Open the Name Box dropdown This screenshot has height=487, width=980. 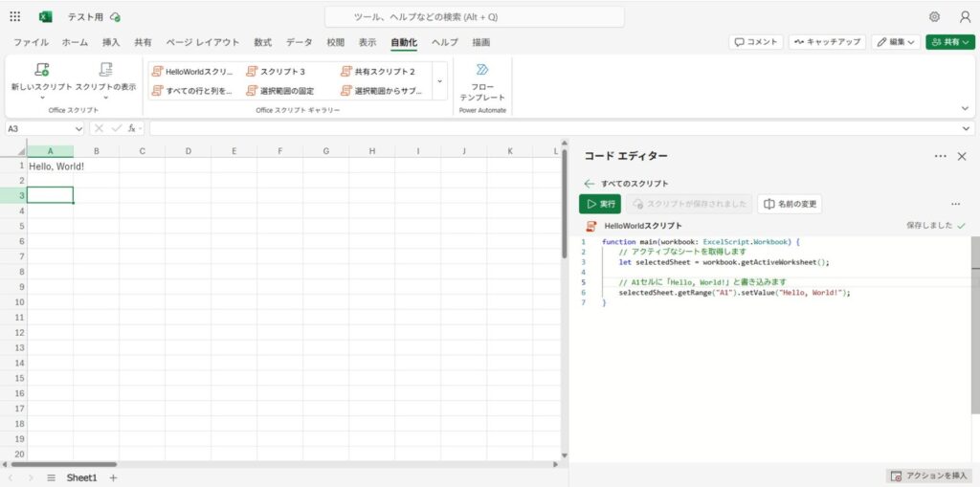coord(78,128)
